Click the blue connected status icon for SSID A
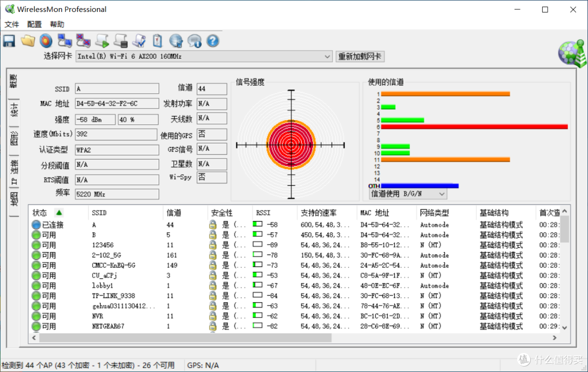588x372 pixels. tap(36, 224)
